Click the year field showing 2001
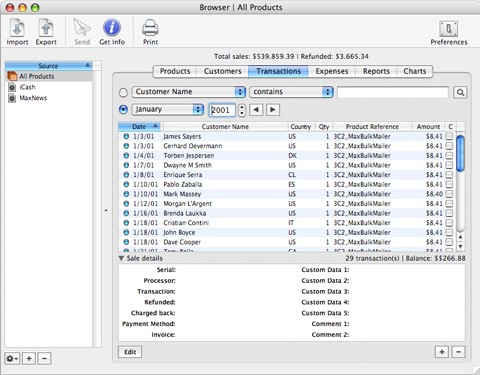This screenshot has width=480, height=375. [222, 110]
